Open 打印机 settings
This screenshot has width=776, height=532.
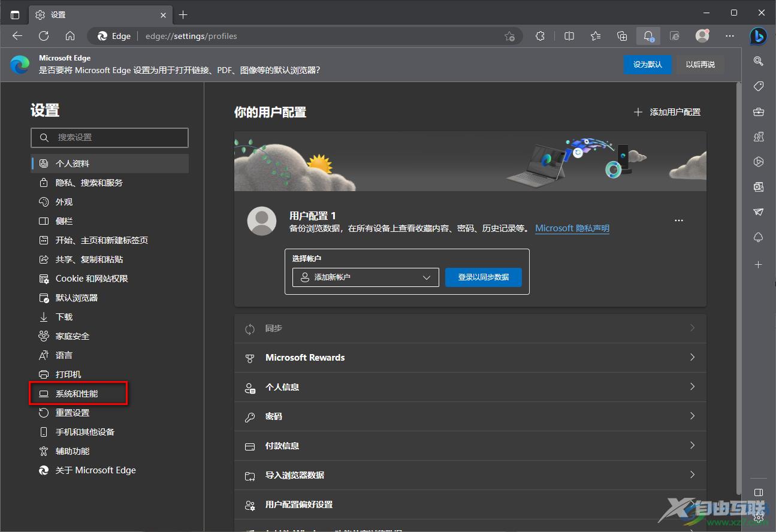(x=110, y=374)
